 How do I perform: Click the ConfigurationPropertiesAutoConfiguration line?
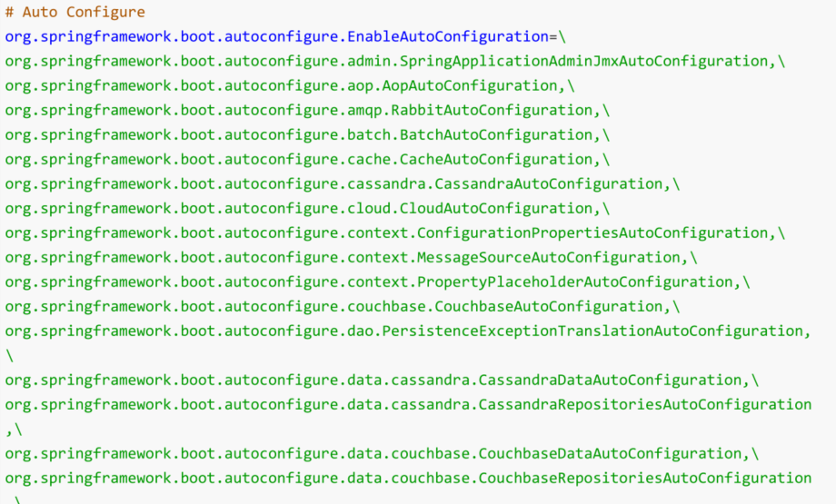[x=395, y=233]
